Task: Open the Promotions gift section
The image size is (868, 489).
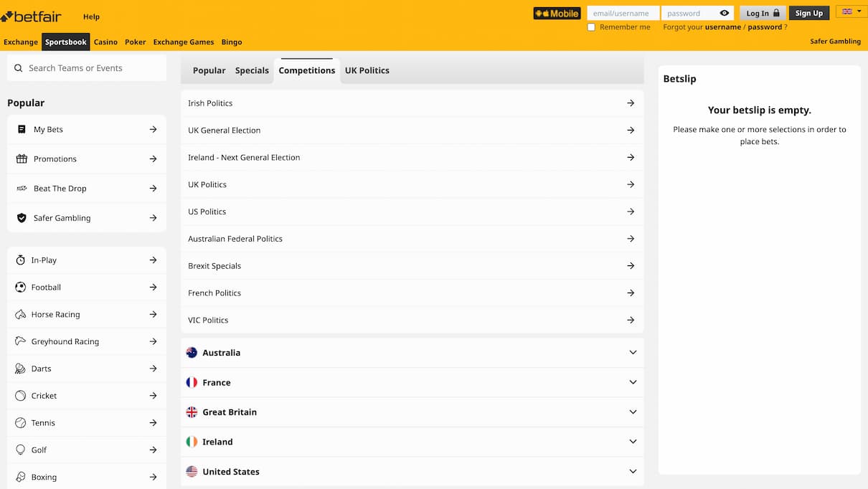Action: pos(21,158)
